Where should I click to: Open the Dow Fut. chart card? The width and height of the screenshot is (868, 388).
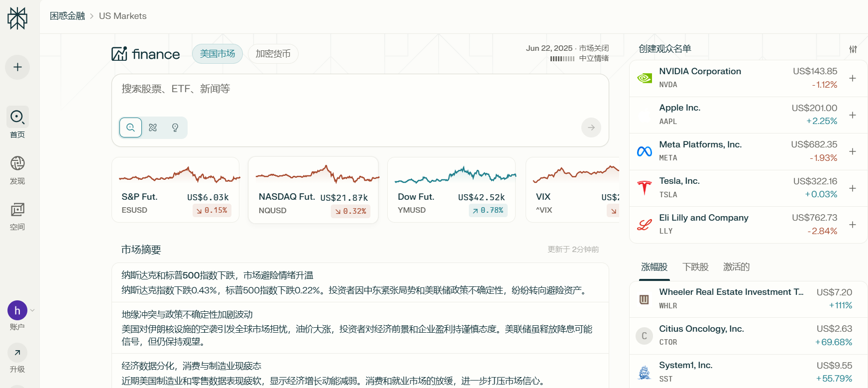(451, 190)
